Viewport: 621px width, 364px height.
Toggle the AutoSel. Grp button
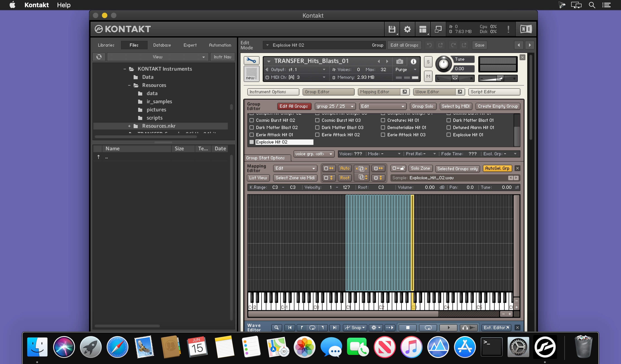coord(497,168)
